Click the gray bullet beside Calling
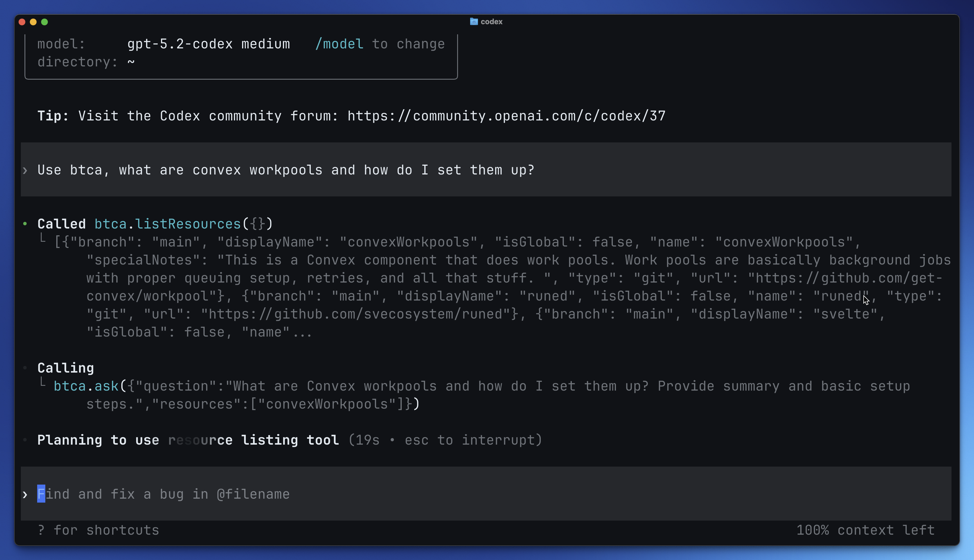 25,368
